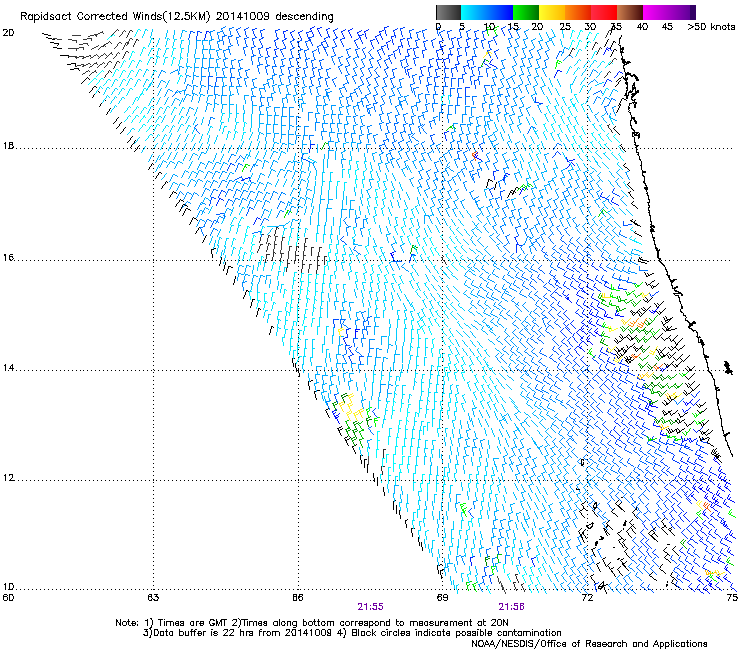Click the 'NOAA/NESDIS/Office of Research and Applications' credit
Screen dimensions: 740x650
(589, 644)
